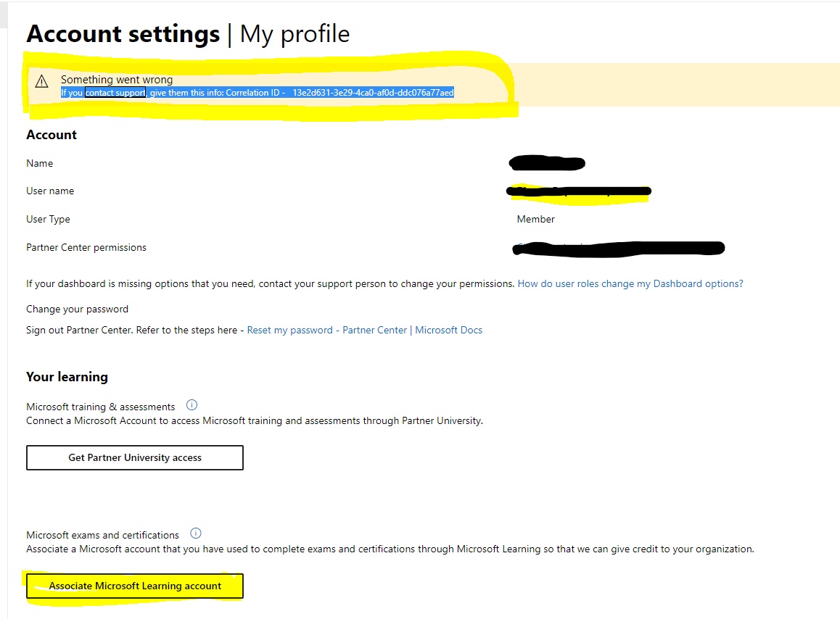Click the 'Account settings' page heading

click(123, 34)
